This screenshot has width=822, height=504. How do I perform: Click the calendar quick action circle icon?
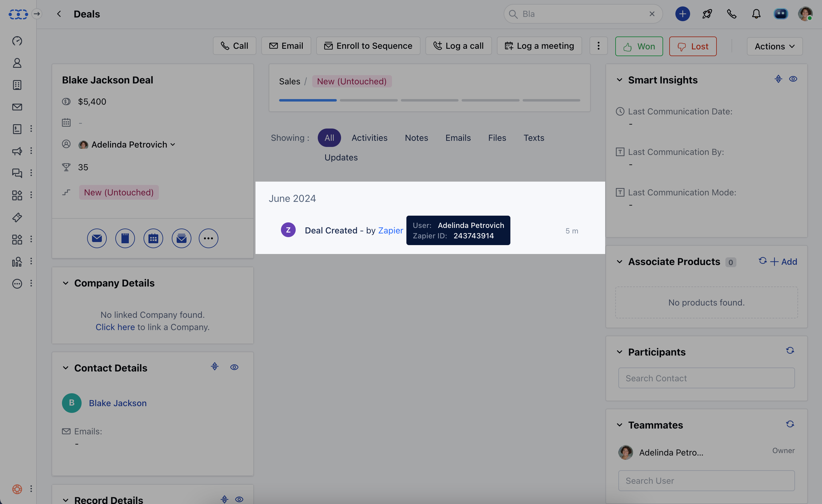click(153, 238)
